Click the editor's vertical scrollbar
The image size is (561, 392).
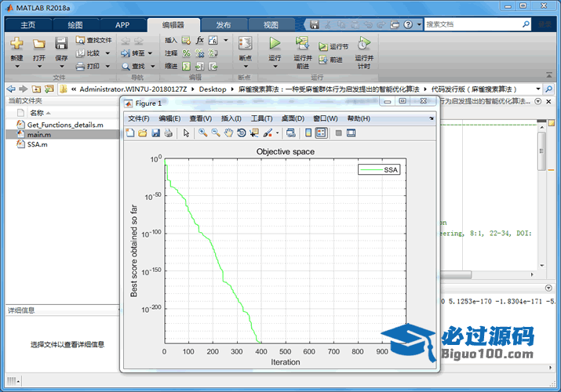pyautogui.click(x=541, y=151)
